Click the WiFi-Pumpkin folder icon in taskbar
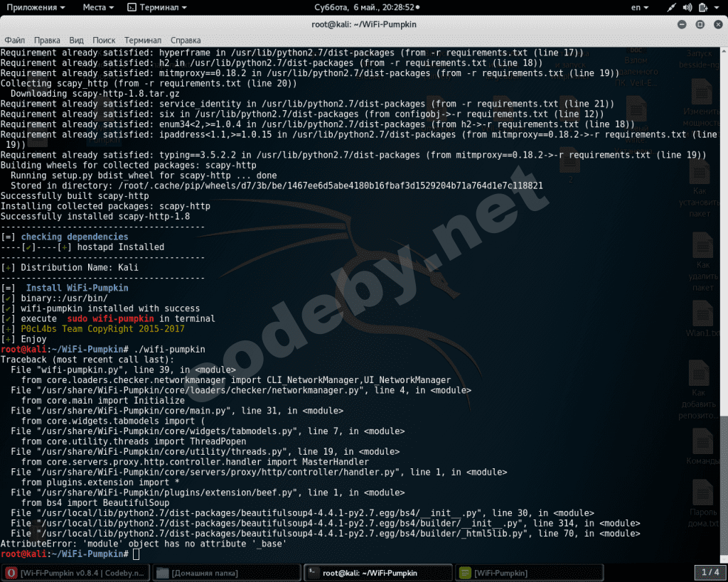 click(x=465, y=573)
